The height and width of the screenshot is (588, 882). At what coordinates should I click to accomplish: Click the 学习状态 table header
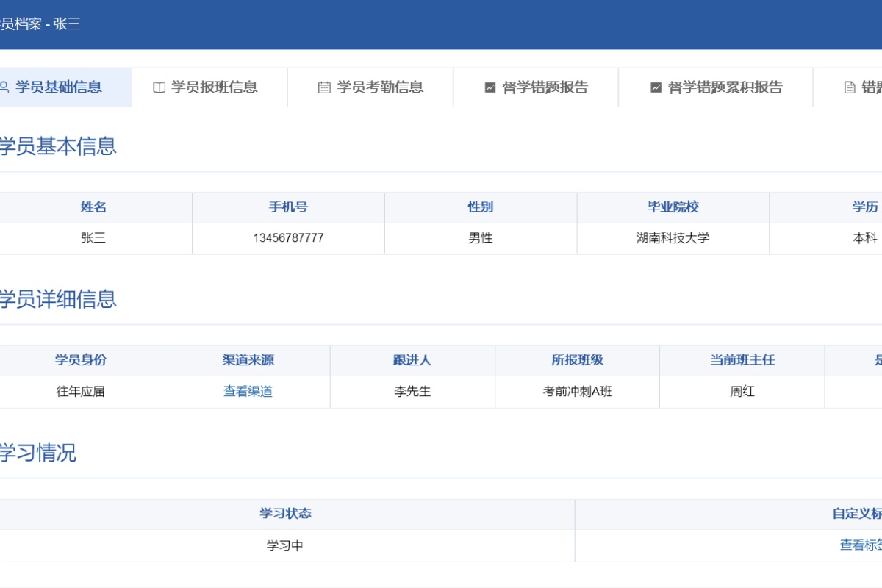[285, 513]
